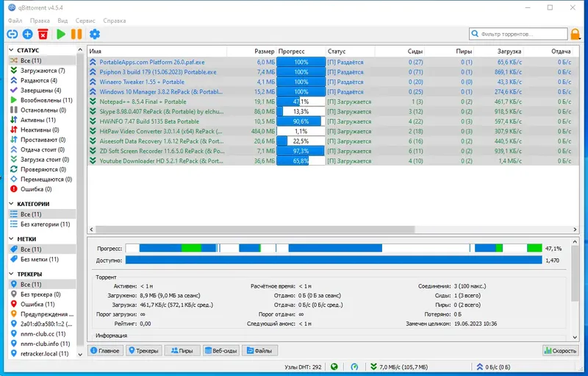Filter by Возобновлены (11) status
The width and height of the screenshot is (588, 376).
coord(41,100)
